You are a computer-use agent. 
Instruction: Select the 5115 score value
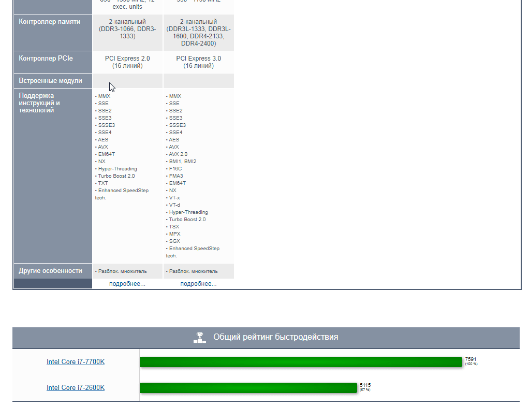[365, 385]
